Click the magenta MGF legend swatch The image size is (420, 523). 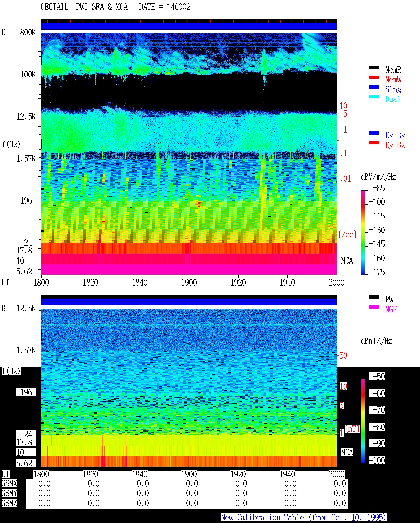click(x=374, y=307)
